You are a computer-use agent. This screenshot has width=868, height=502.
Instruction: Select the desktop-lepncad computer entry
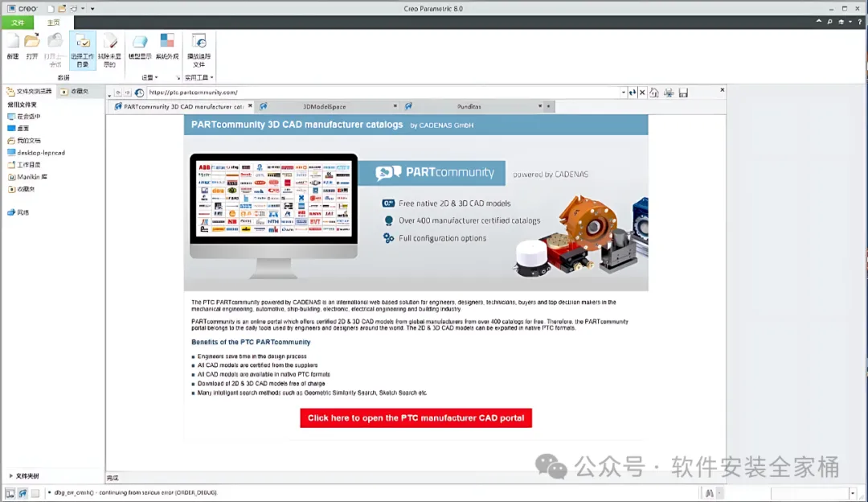point(36,153)
